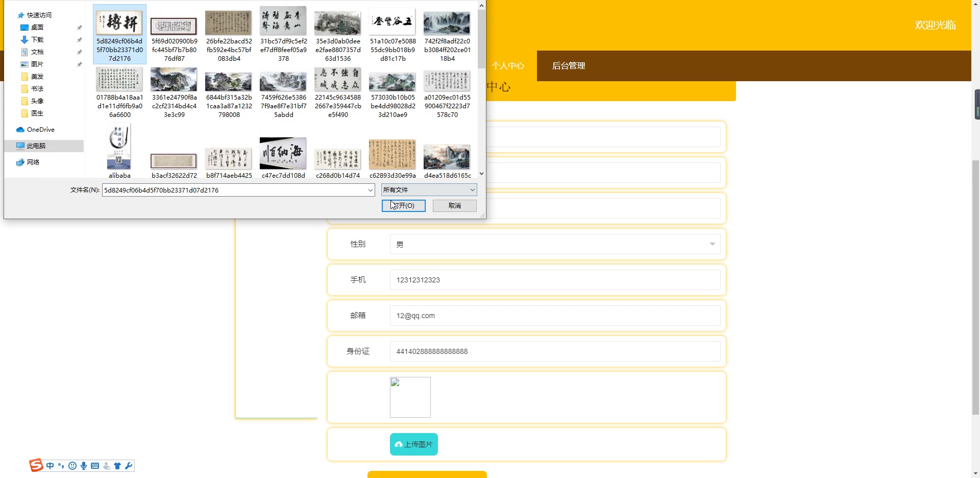Select Network (网络) in sidebar
The image size is (980, 478).
28,162
